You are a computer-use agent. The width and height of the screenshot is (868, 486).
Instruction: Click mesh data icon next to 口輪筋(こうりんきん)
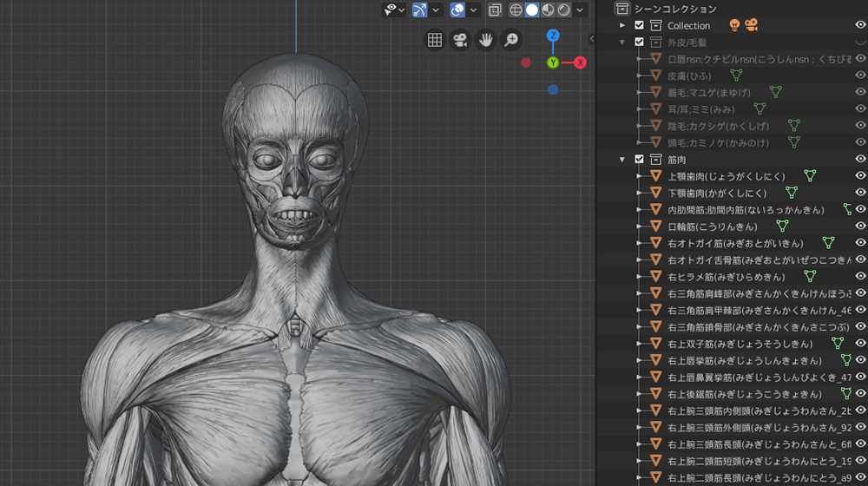782,226
